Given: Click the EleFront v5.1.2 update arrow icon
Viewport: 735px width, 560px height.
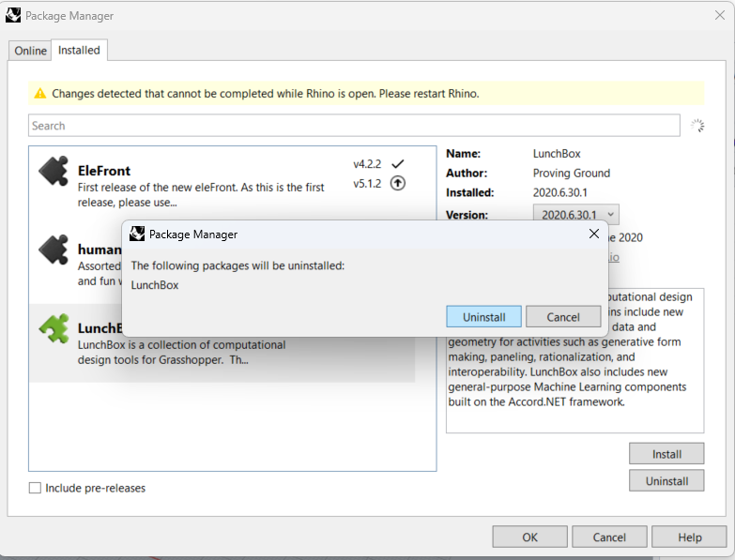Looking at the screenshot, I should tap(397, 183).
